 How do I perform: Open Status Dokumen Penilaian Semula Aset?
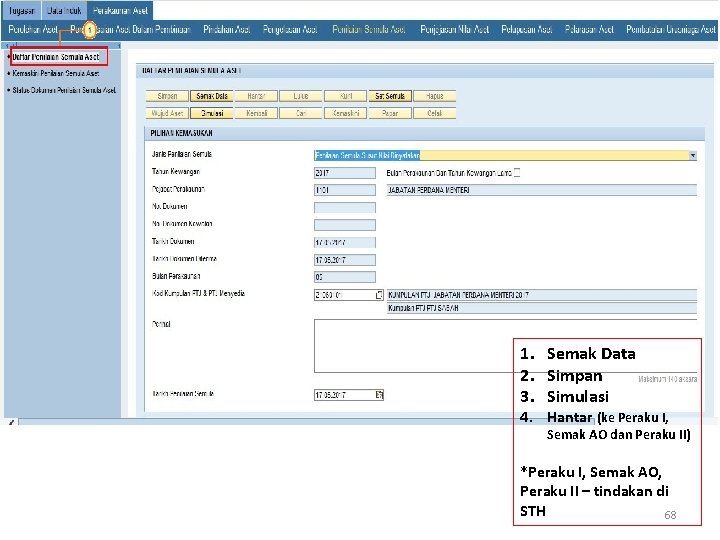64,90
